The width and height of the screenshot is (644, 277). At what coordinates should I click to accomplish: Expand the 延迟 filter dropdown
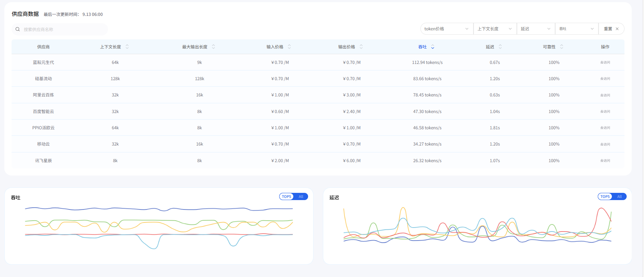tap(535, 29)
